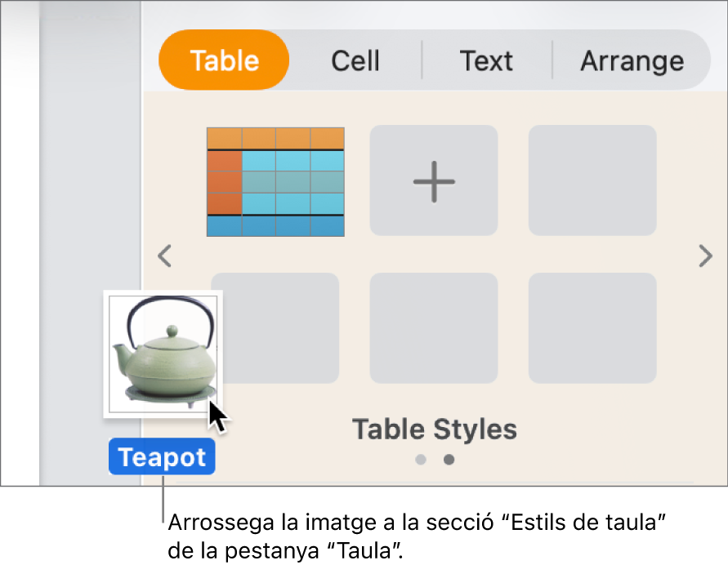Activate the highlighted Table tab toggle
The image size is (728, 565).
click(x=223, y=60)
